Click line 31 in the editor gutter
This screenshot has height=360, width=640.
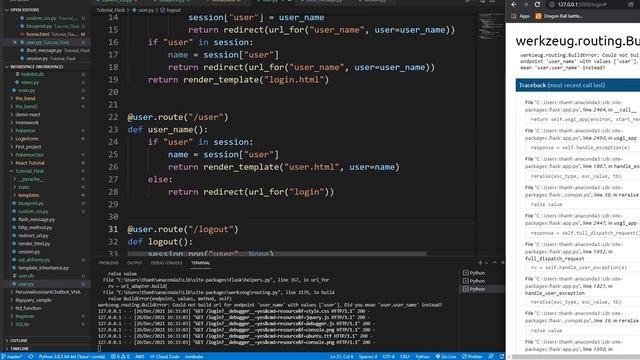click(x=113, y=229)
